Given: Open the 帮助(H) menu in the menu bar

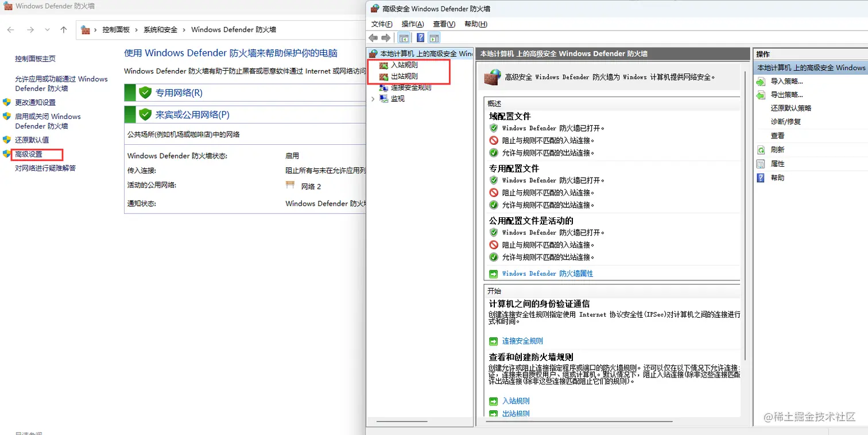Looking at the screenshot, I should [476, 24].
